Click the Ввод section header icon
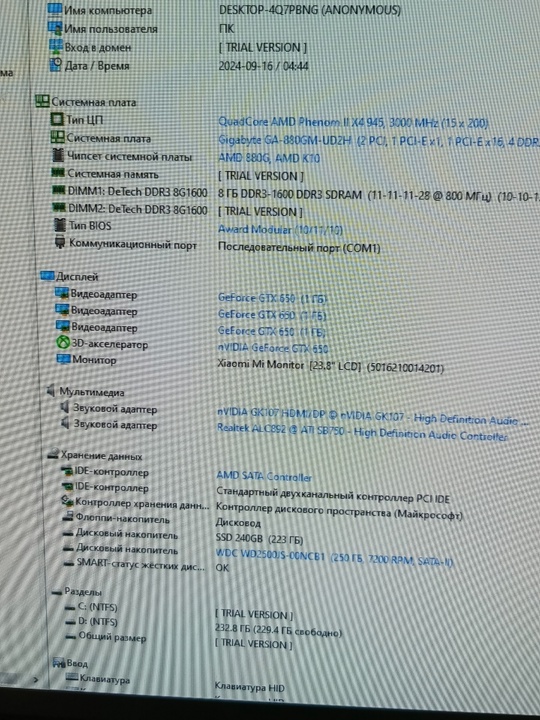 point(59,662)
